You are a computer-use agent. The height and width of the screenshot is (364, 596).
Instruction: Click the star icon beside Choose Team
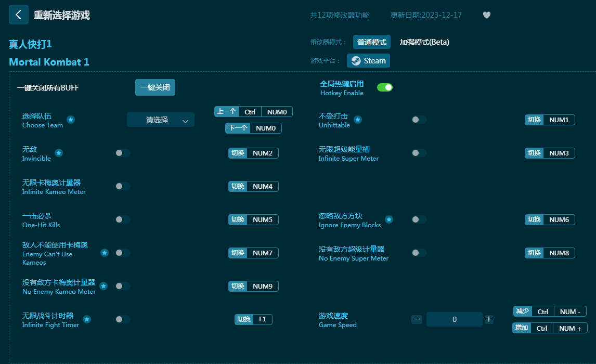pos(71,120)
